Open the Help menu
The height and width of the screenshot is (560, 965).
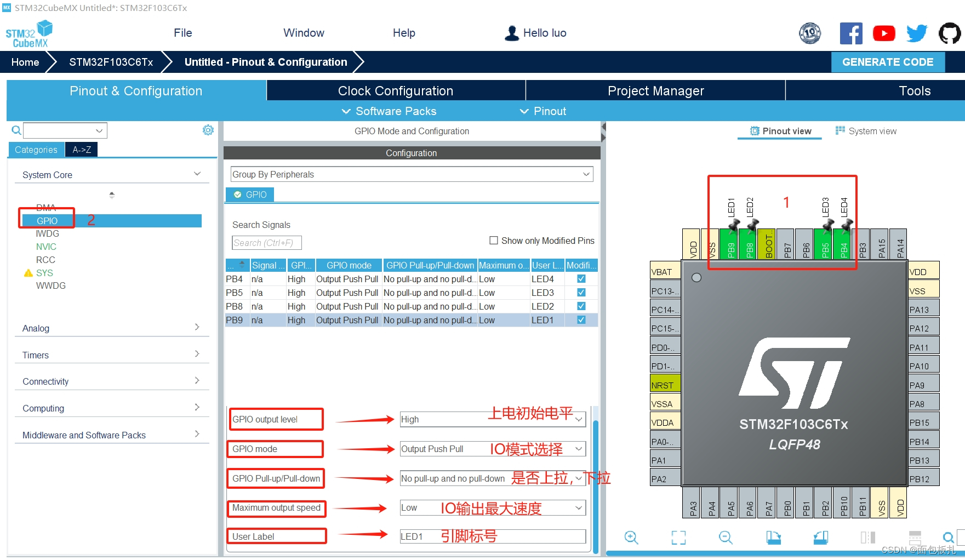[x=404, y=33]
